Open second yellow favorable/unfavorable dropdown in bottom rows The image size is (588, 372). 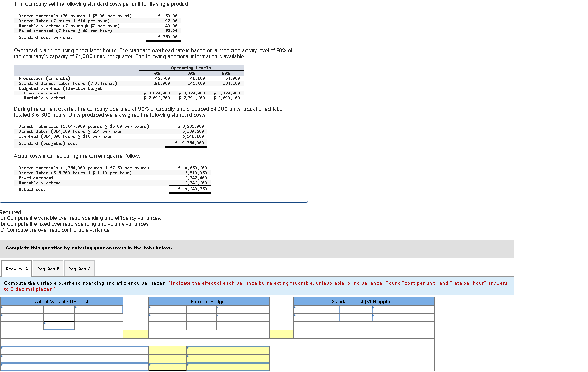(x=228, y=359)
